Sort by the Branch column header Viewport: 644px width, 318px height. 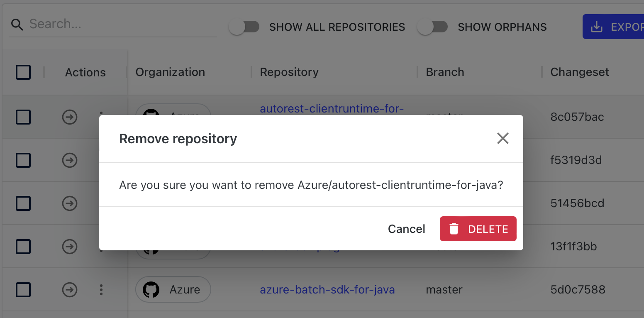click(x=445, y=72)
